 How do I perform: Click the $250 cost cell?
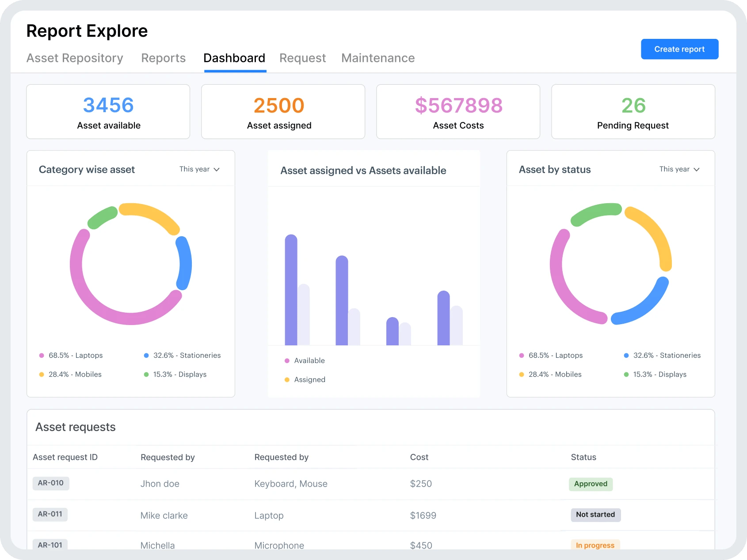(x=421, y=484)
